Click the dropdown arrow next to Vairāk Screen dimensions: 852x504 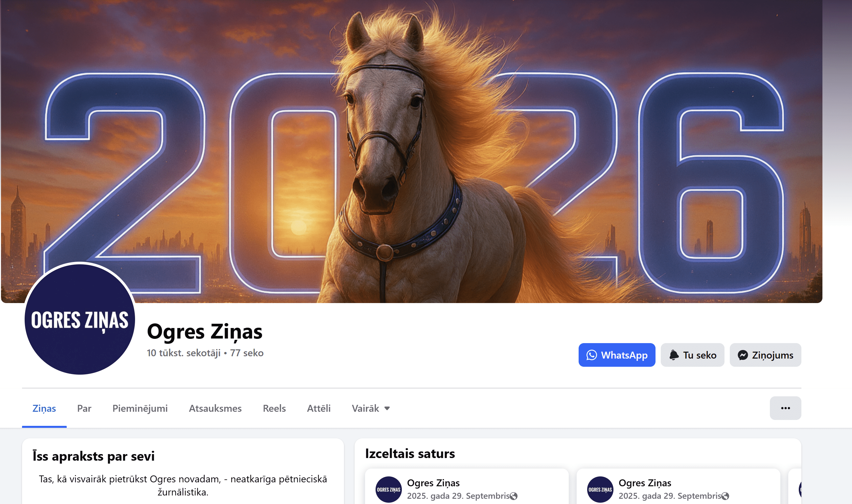[x=387, y=408]
